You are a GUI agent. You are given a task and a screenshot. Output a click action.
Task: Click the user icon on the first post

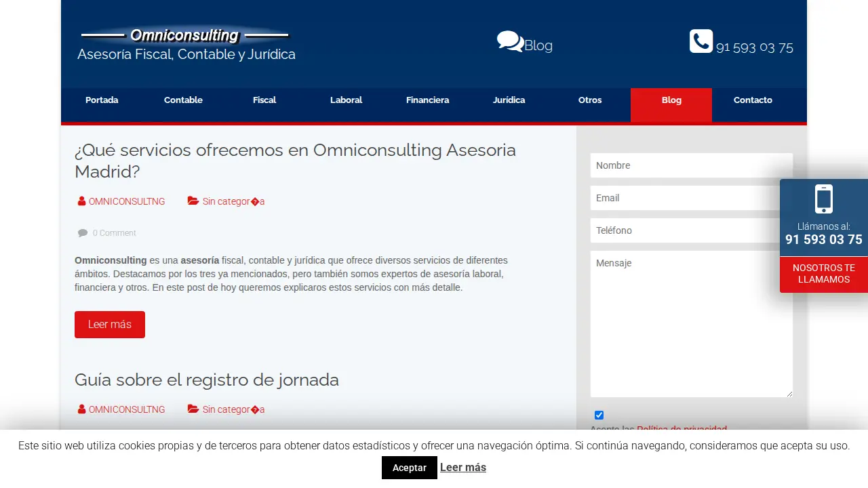pos(81,201)
